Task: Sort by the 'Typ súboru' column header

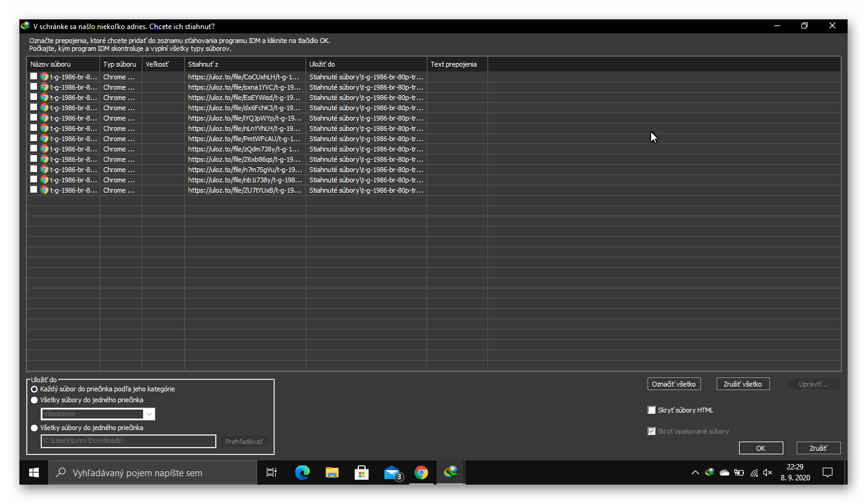Action: (121, 64)
